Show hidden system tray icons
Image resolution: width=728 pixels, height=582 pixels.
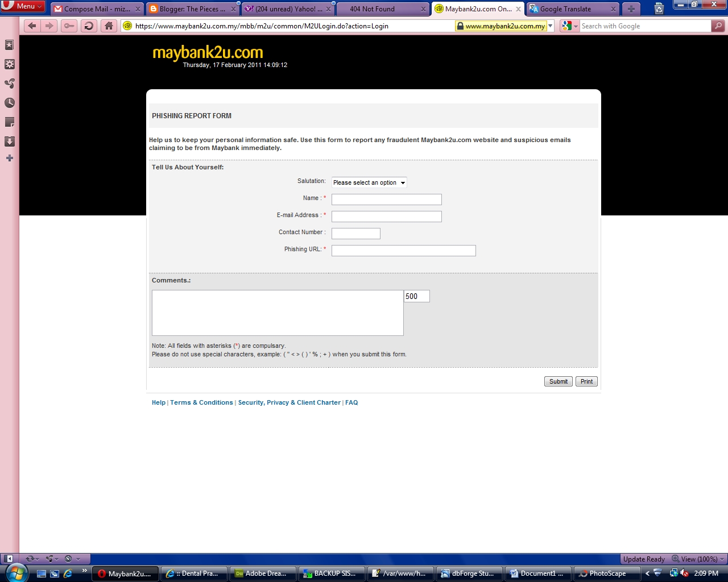click(647, 573)
